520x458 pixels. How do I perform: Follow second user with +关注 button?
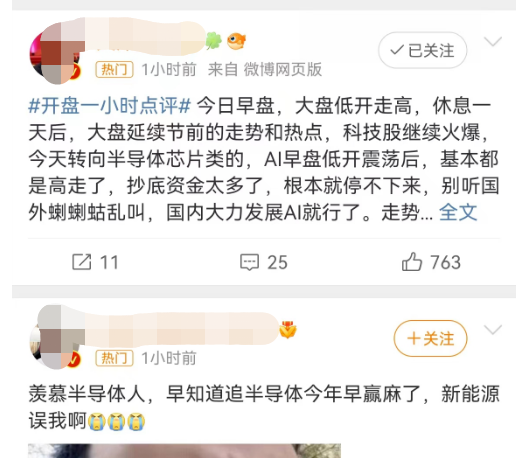(x=430, y=339)
